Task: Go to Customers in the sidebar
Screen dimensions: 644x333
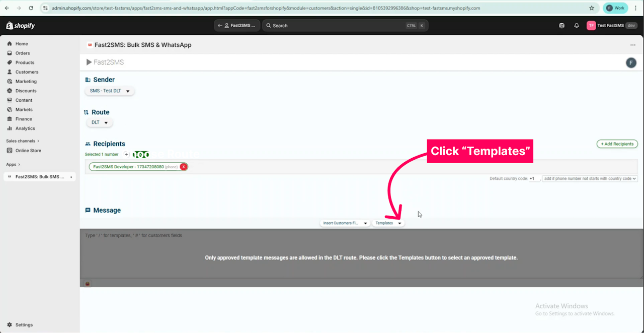Action: point(27,72)
